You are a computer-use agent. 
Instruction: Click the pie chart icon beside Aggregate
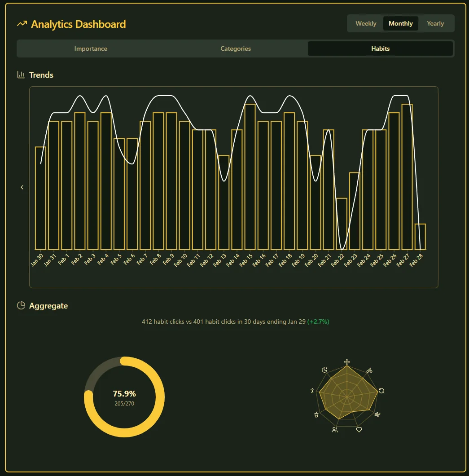[x=21, y=305]
